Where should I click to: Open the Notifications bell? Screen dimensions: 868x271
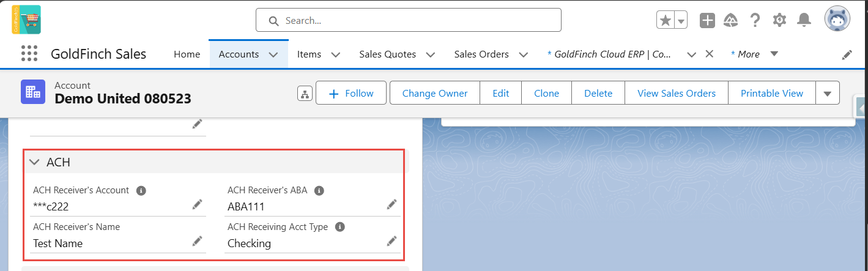[804, 20]
